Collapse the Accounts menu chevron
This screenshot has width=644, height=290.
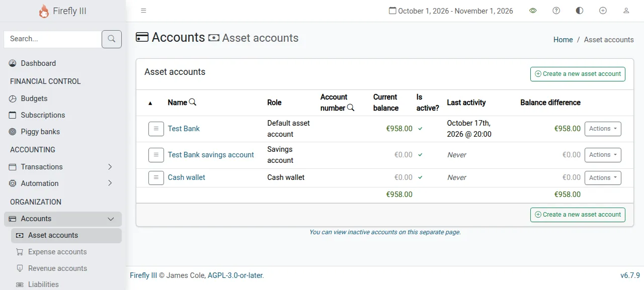111,219
